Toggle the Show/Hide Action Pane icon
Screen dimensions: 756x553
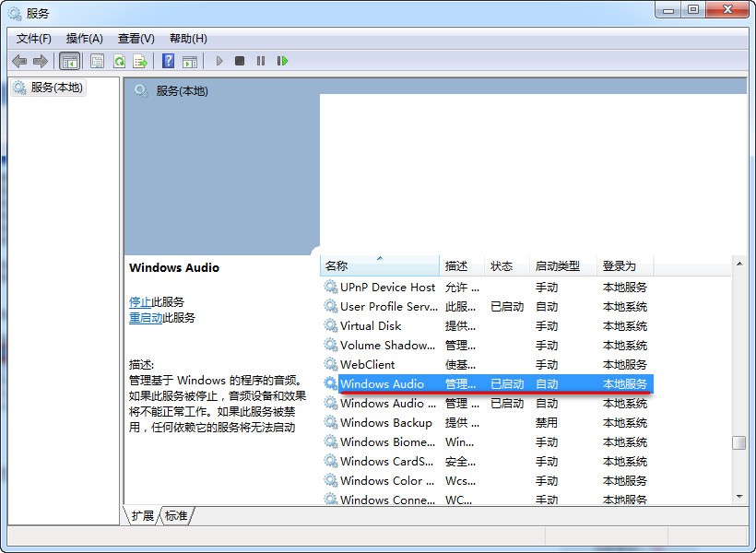click(x=191, y=61)
